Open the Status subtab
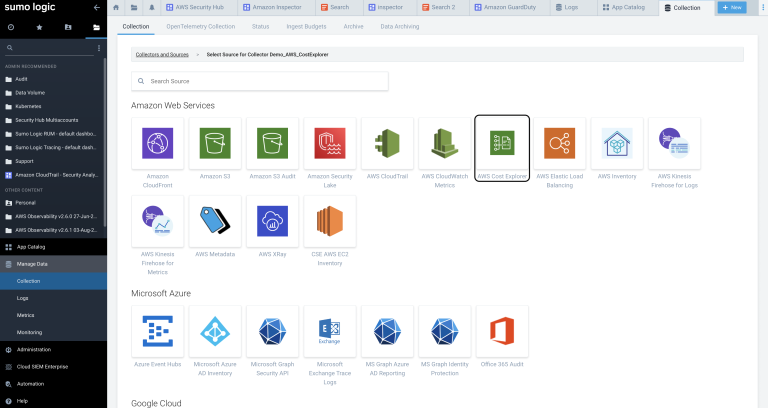768x408 pixels. (261, 26)
